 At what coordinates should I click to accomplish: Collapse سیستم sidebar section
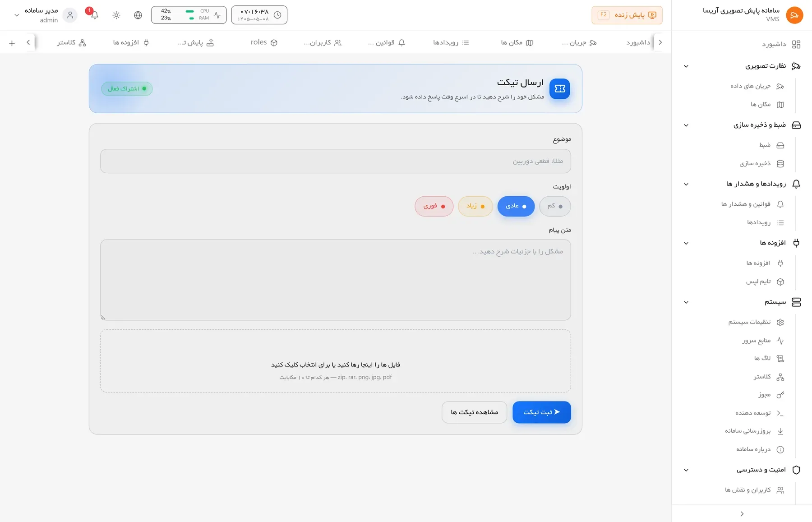coord(686,302)
